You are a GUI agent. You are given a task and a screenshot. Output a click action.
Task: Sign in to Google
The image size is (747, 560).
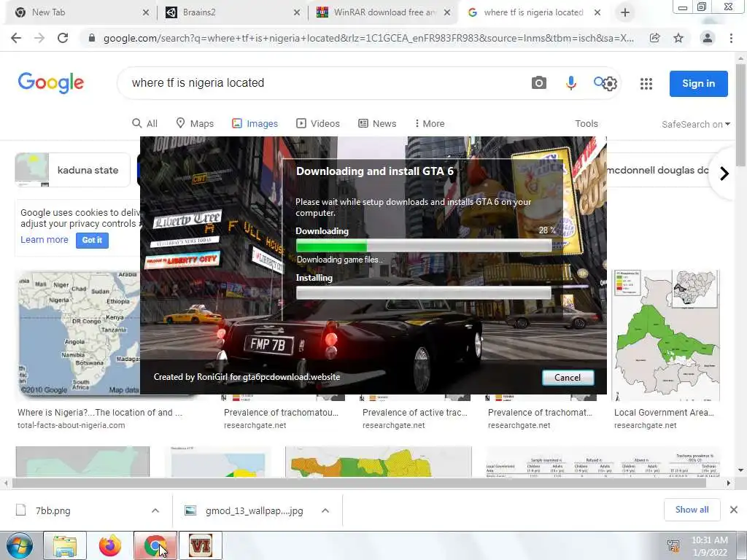point(698,84)
